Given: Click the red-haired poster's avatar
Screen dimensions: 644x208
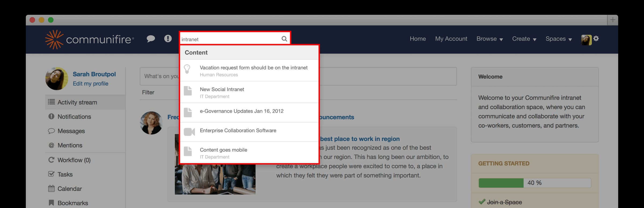Looking at the screenshot, I should (x=151, y=123).
